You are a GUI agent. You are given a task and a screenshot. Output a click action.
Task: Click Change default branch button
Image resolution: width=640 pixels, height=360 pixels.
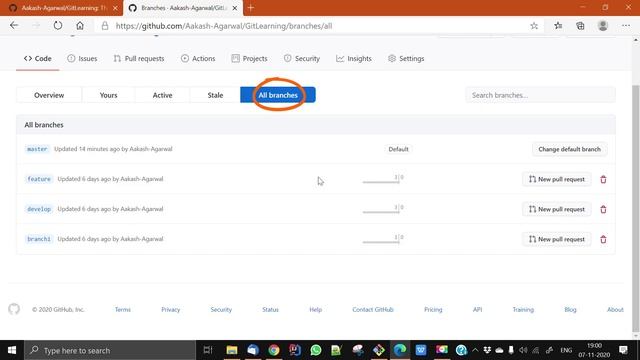569,149
